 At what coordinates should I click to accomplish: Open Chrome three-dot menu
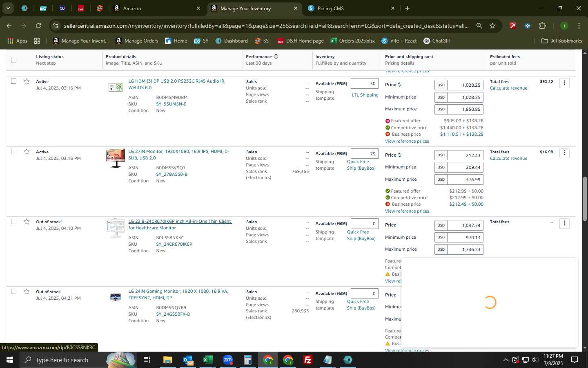[579, 26]
